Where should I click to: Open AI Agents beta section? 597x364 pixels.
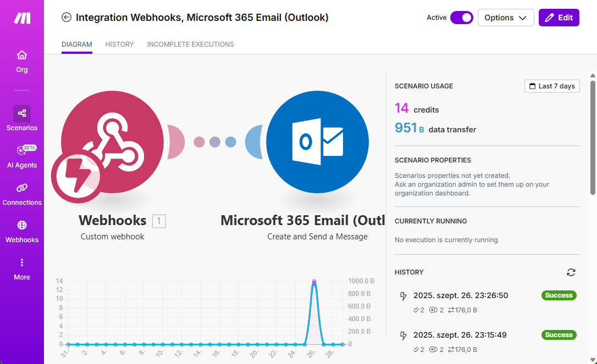pos(21,156)
